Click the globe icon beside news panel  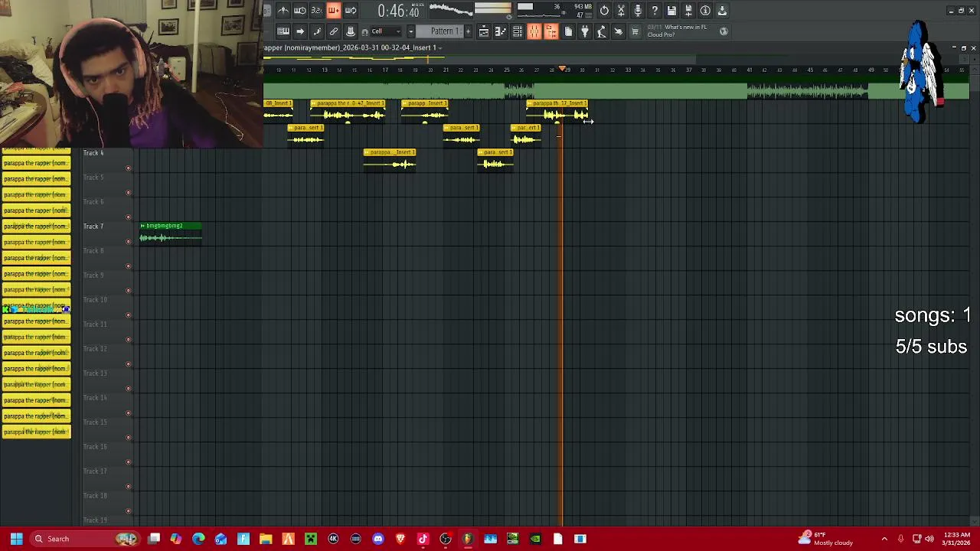click(x=724, y=31)
